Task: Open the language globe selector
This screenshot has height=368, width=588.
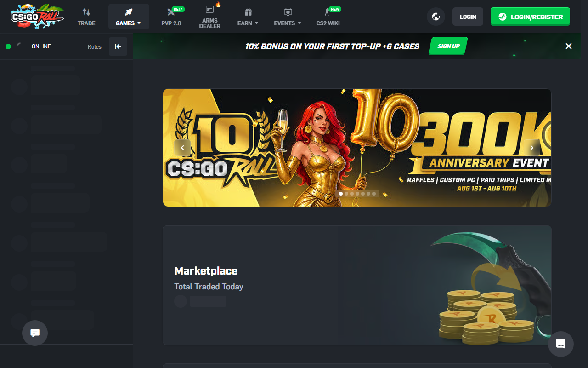Action: (x=436, y=17)
